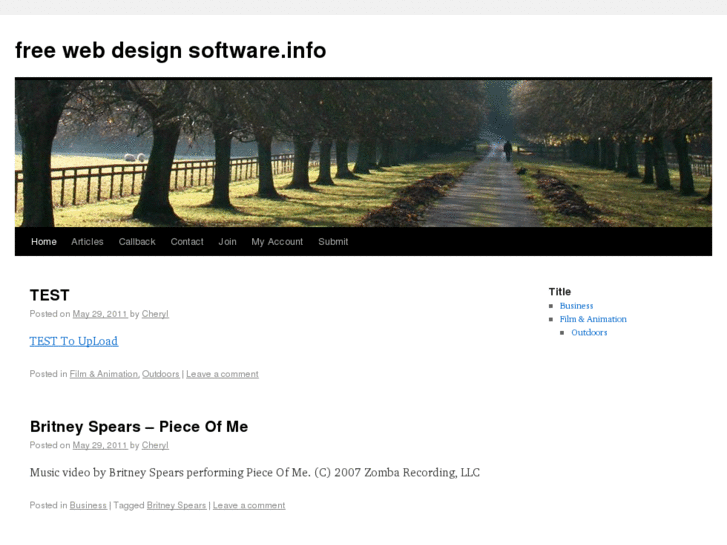This screenshot has width=727, height=545.
Task: Click the tree-lined path header image
Action: [x=363, y=153]
